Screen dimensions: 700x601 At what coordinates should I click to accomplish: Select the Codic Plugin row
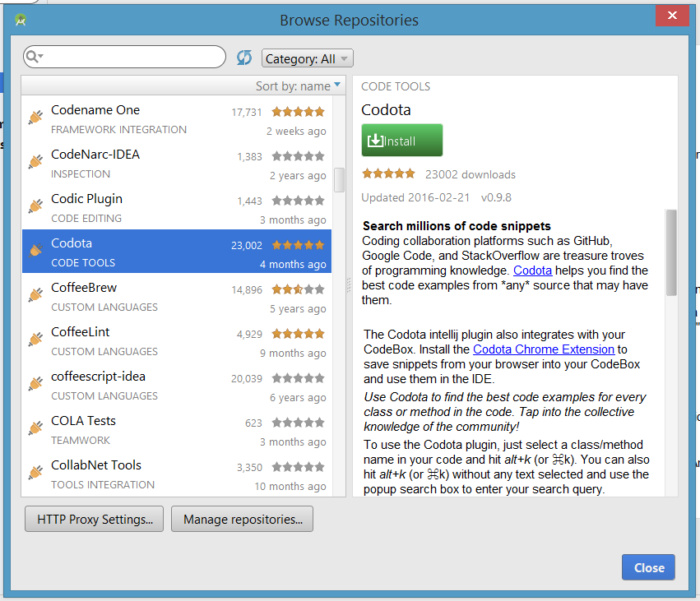[x=177, y=207]
